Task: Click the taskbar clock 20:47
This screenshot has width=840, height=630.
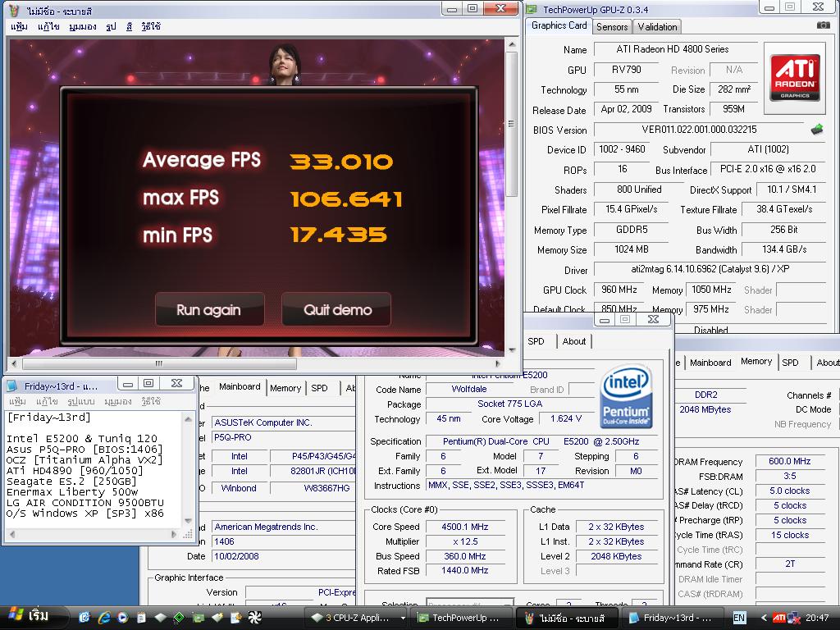Action: coord(817,618)
